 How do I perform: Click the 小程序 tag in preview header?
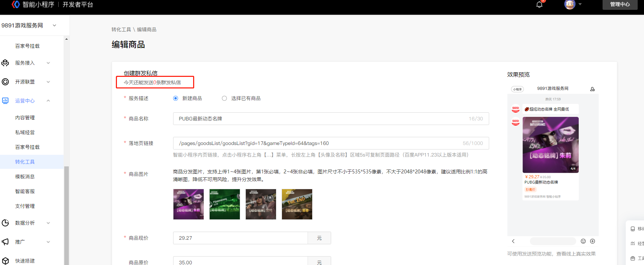[x=517, y=89]
